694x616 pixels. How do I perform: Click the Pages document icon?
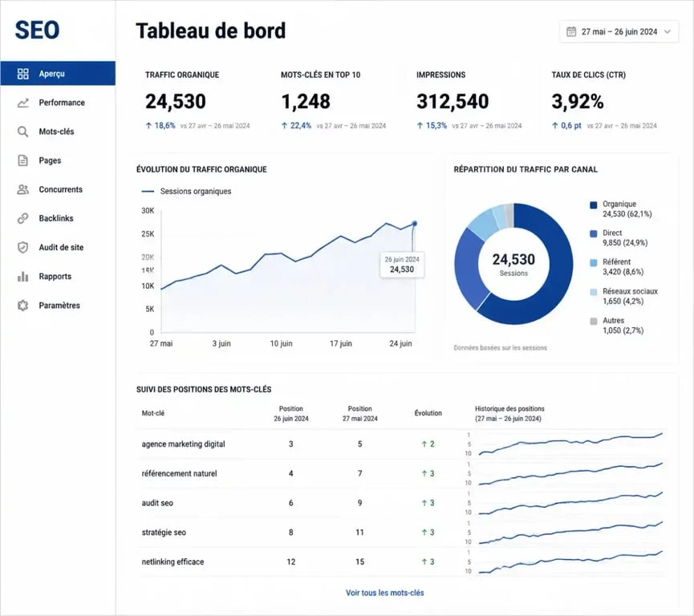[x=23, y=160]
